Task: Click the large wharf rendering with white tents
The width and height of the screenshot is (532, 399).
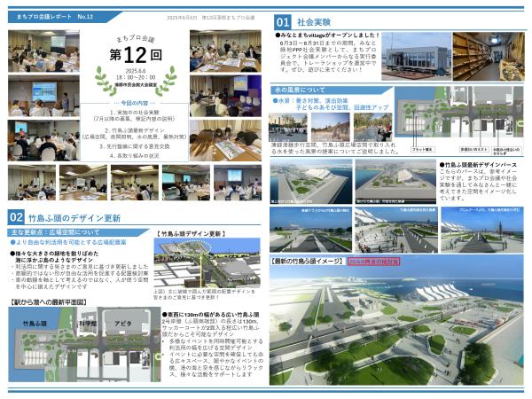Action: (396, 320)
